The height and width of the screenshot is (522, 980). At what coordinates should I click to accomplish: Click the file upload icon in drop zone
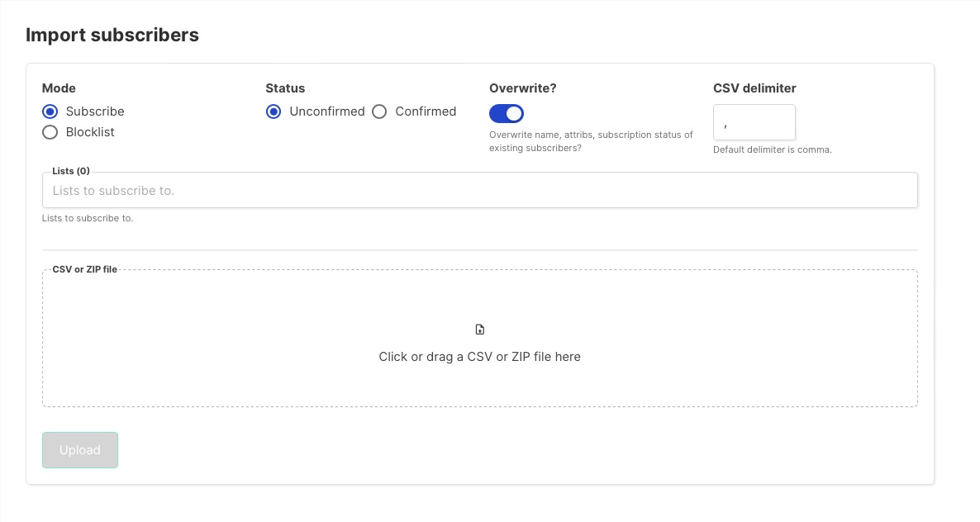point(480,330)
